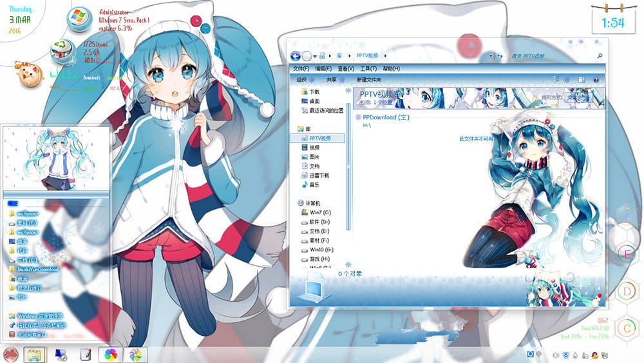Go back with the Explorer back arrow
This screenshot has height=363, width=644.
[x=296, y=56]
